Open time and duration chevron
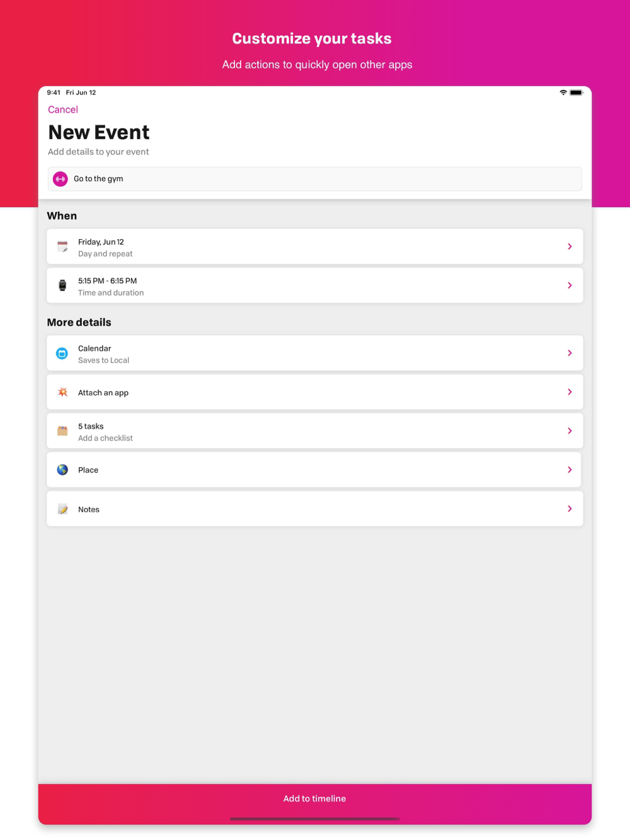This screenshot has height=840, width=630. point(570,286)
